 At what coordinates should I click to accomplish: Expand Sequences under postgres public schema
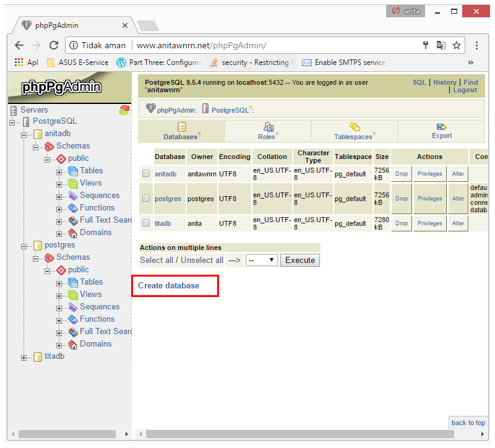59,308
